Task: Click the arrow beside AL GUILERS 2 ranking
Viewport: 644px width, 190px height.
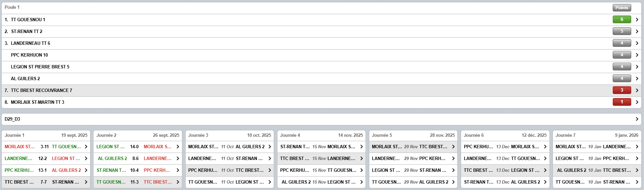Action: click(637, 78)
